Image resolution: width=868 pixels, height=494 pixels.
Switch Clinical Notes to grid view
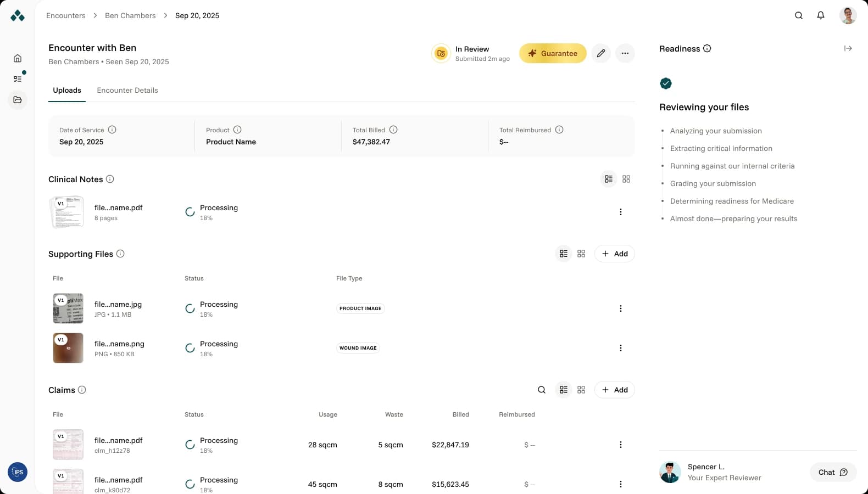[x=626, y=179]
